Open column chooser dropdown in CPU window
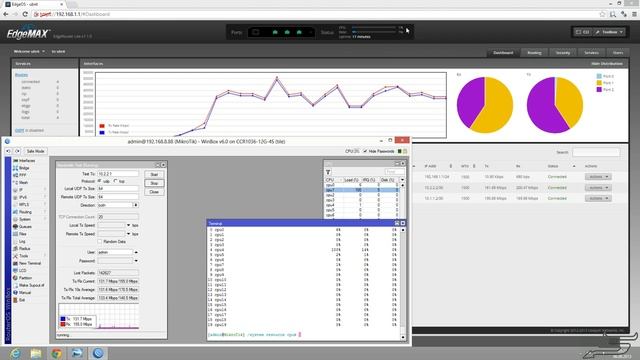The image size is (640, 360). click(402, 180)
